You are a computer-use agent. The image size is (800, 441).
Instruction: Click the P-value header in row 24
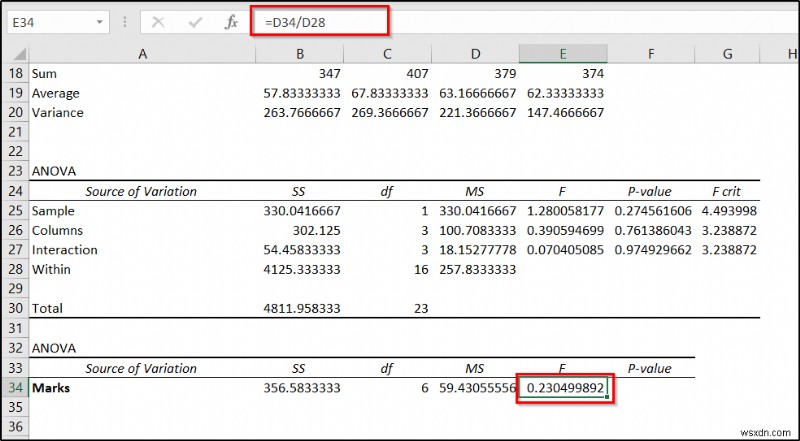click(649, 192)
